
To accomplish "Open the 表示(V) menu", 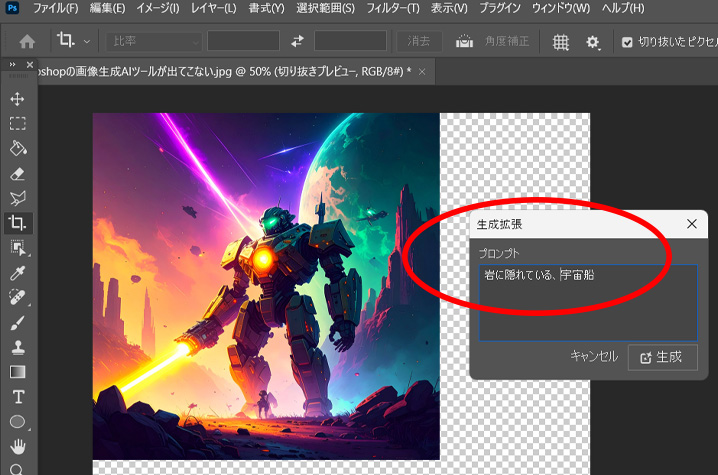I will [449, 8].
